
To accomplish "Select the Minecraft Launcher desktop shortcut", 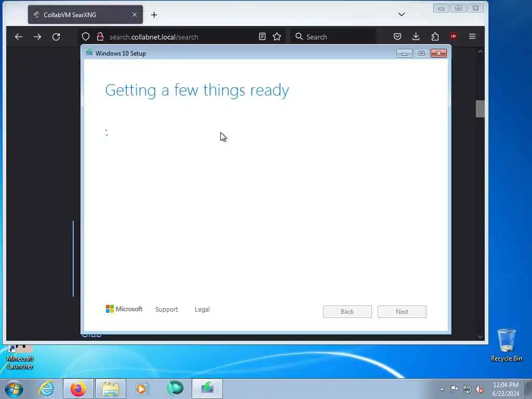I will point(20,357).
